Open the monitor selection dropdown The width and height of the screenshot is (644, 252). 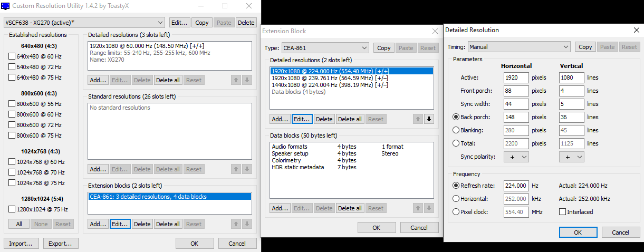tap(84, 23)
